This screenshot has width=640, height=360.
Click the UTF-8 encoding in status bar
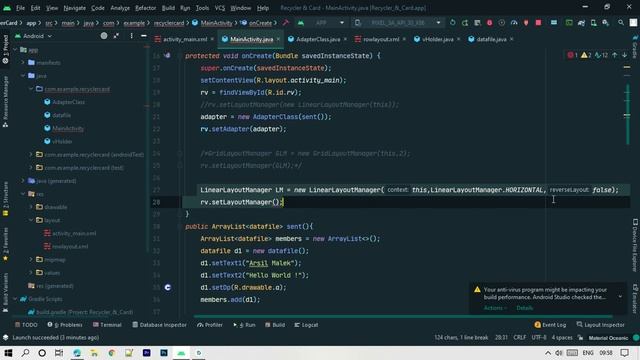[539, 338]
